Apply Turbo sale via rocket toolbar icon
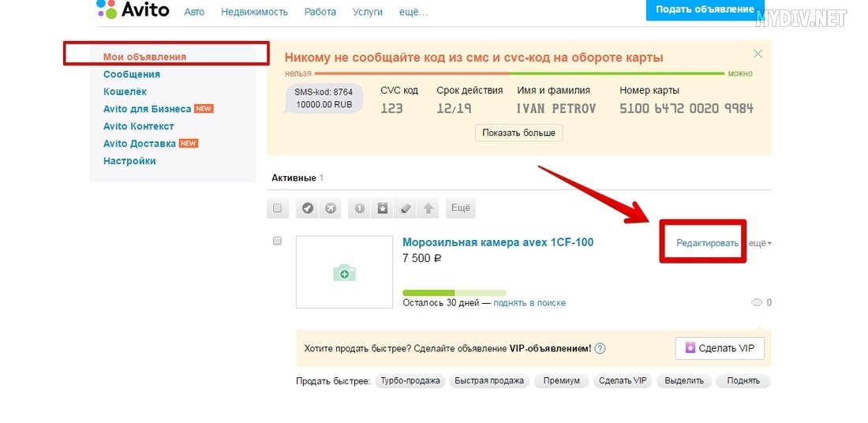The image size is (868, 423). click(308, 208)
